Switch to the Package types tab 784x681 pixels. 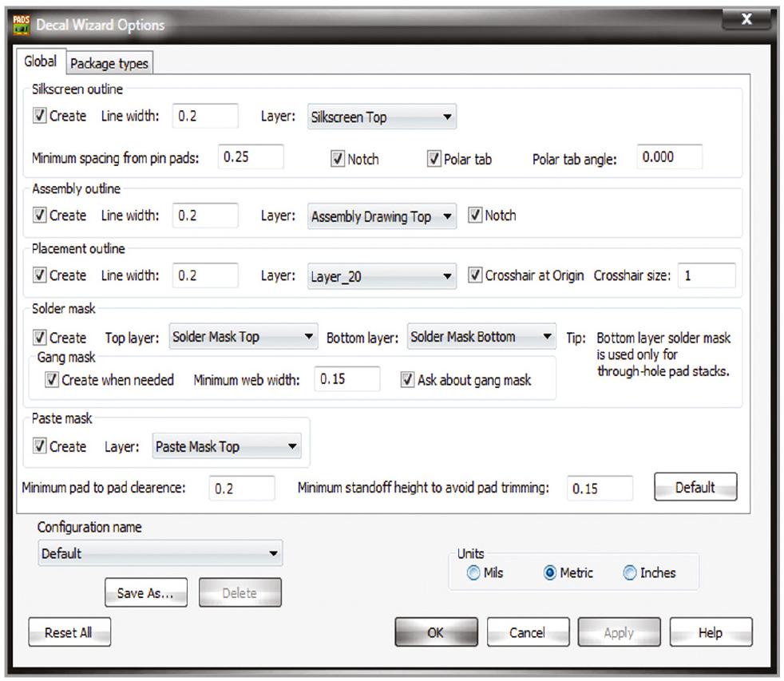(x=109, y=64)
